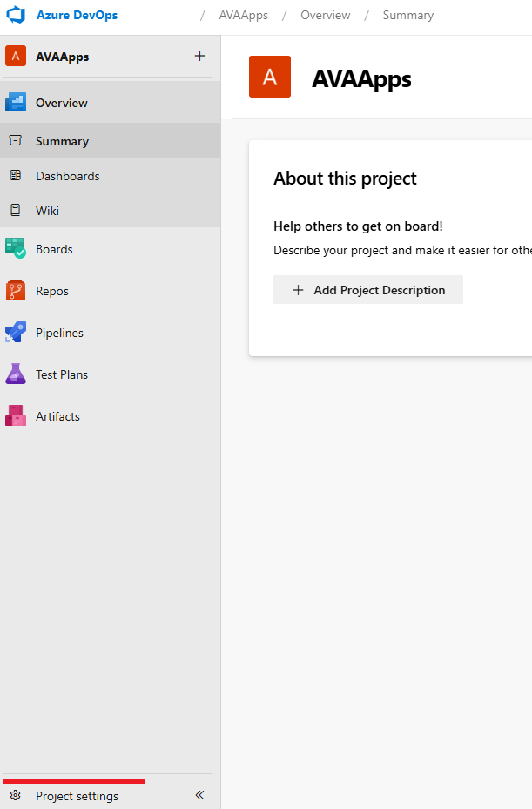Screen dimensions: 532x809
Task: Click Summary in the breadcrumb
Action: click(408, 16)
